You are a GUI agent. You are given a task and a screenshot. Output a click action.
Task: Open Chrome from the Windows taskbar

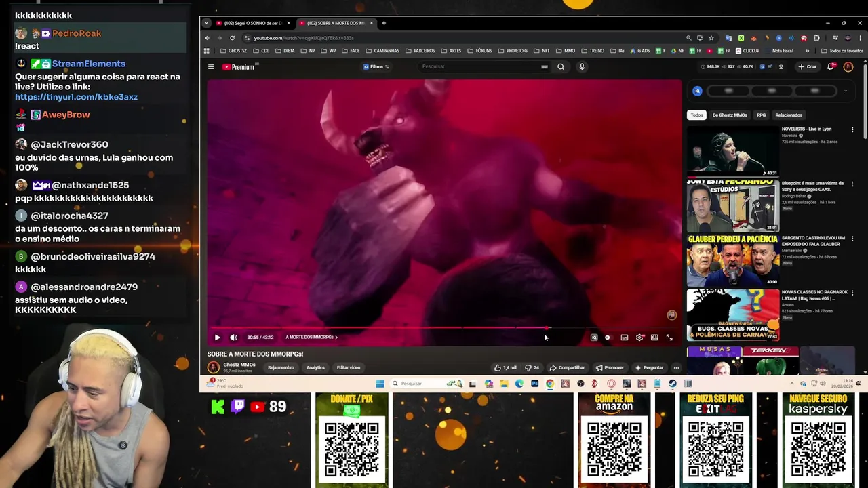[x=550, y=384]
